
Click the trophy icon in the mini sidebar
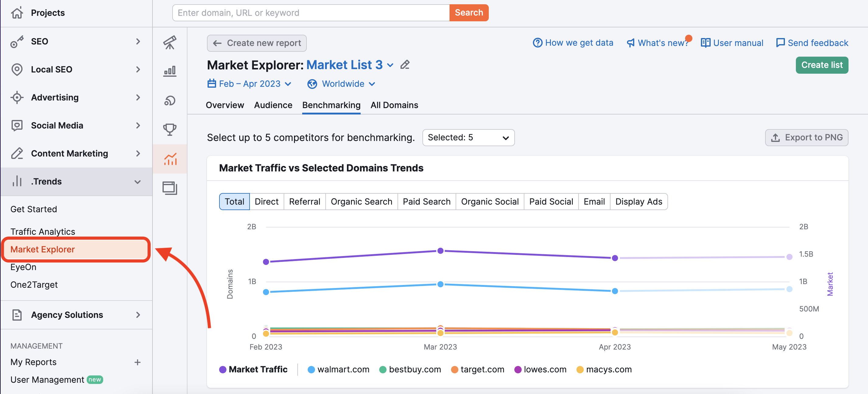point(170,129)
